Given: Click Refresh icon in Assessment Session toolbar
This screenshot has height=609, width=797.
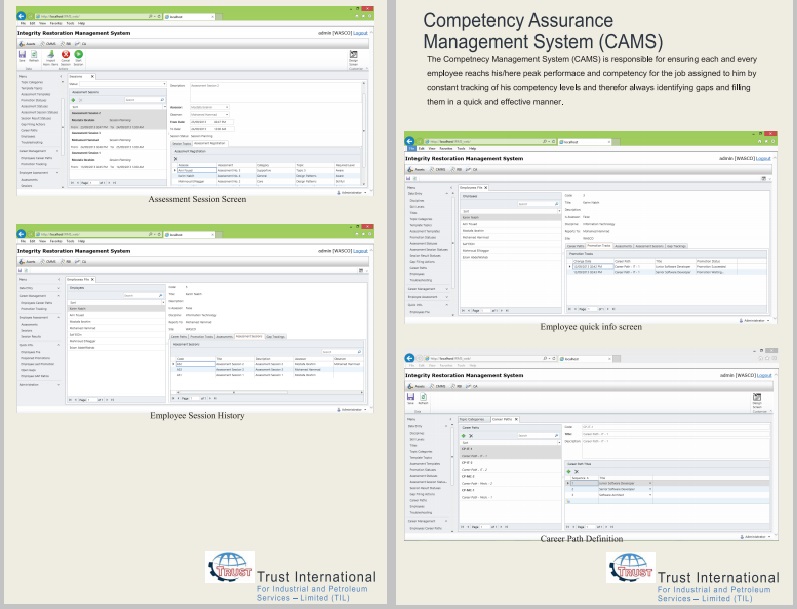Looking at the screenshot, I should point(35,55).
